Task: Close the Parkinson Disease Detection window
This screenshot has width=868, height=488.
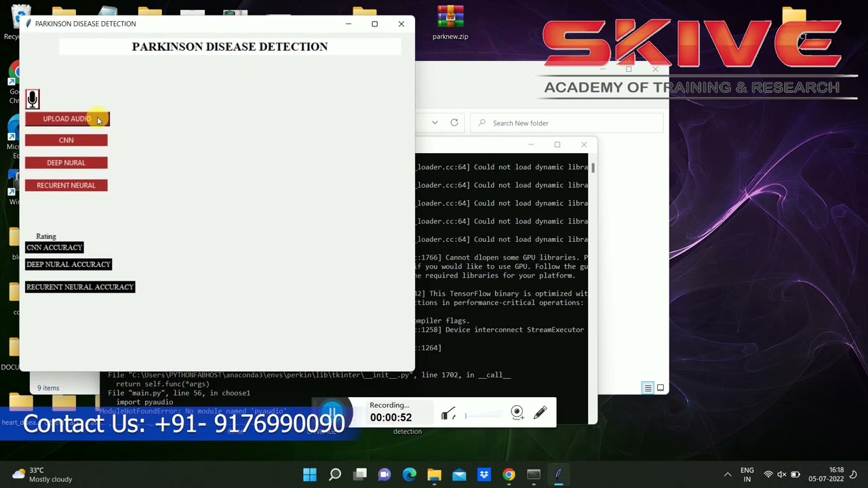Action: pyautogui.click(x=401, y=24)
